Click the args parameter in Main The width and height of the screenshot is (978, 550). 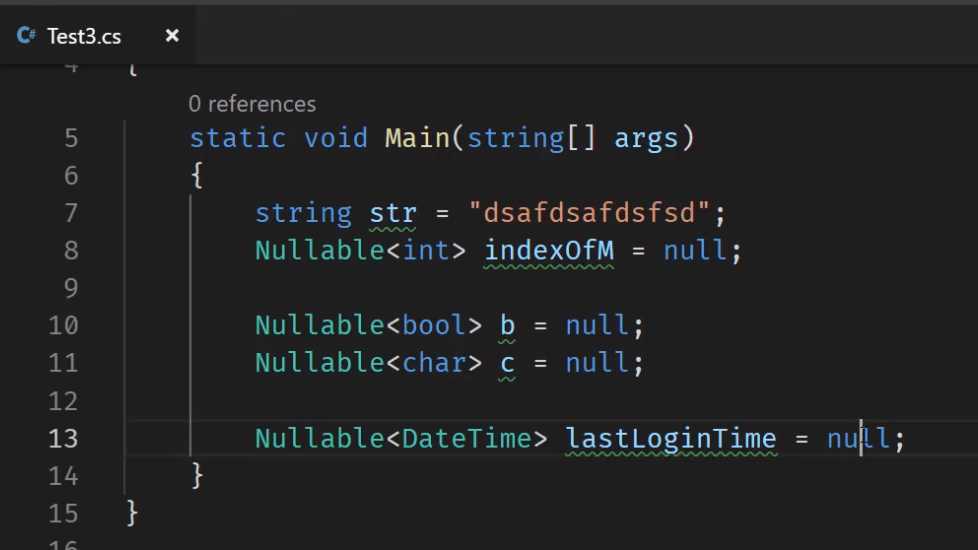646,138
